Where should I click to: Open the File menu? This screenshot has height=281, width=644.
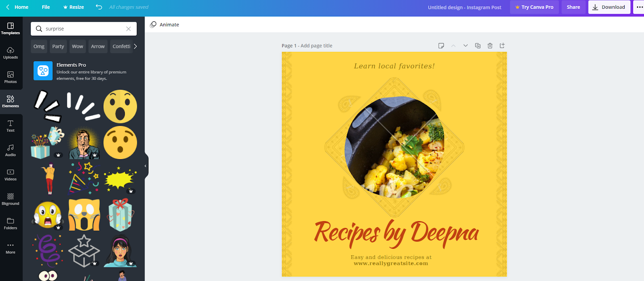point(46,7)
